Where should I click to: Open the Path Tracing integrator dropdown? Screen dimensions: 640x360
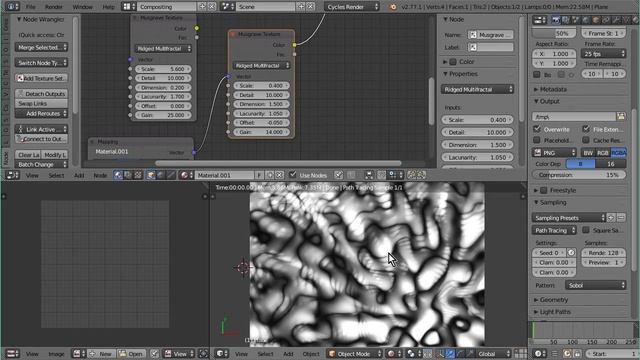click(554, 230)
